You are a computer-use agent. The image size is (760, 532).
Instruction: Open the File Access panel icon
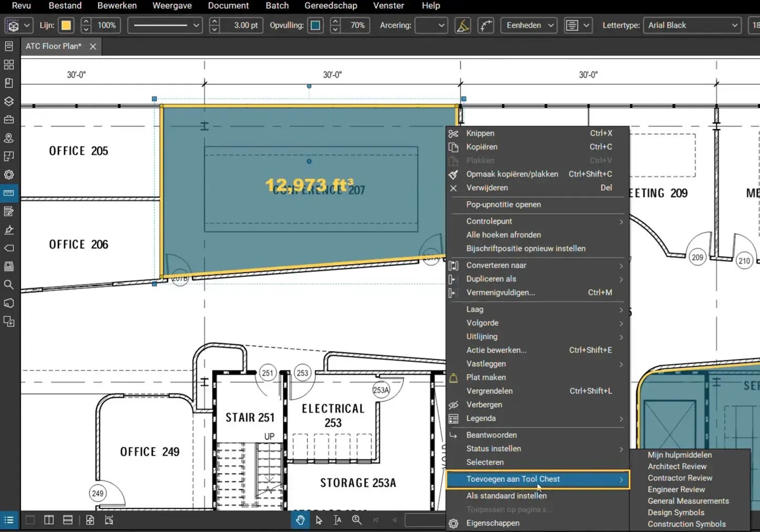(9, 46)
